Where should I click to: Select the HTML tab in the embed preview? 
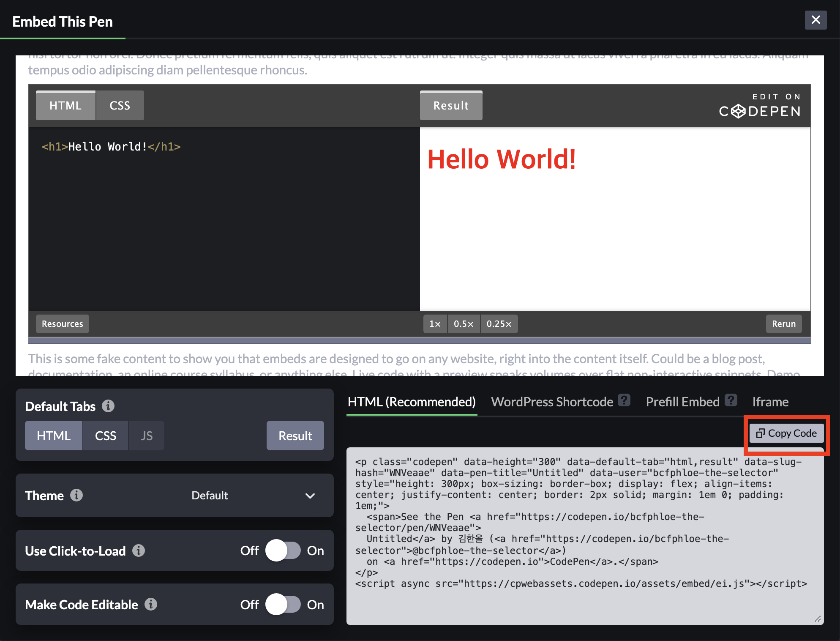coord(65,105)
